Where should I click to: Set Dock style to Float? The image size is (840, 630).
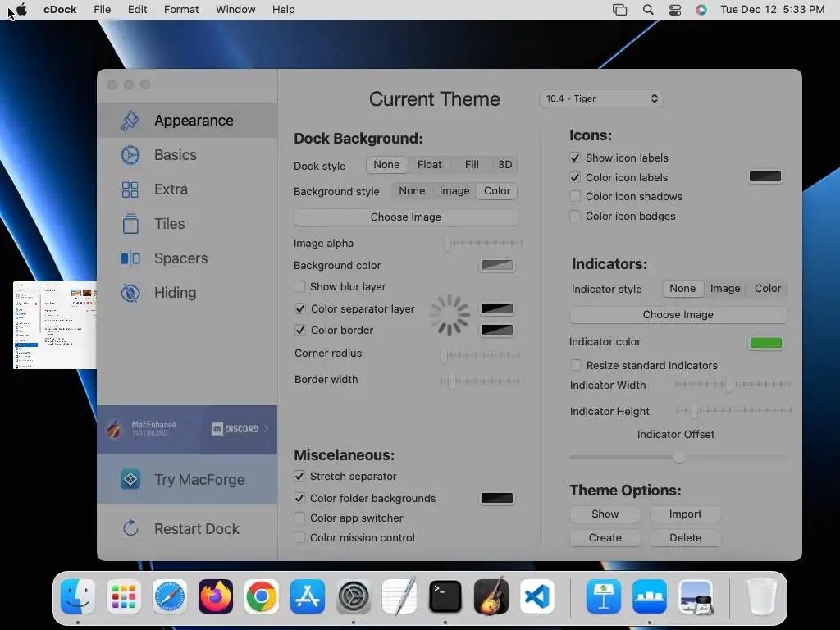[x=430, y=165]
